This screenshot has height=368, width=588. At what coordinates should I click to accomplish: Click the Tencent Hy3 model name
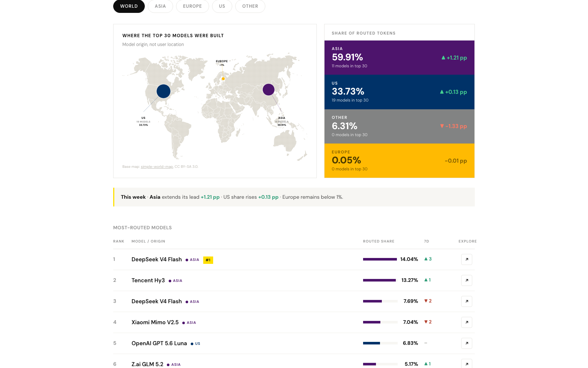[148, 280]
